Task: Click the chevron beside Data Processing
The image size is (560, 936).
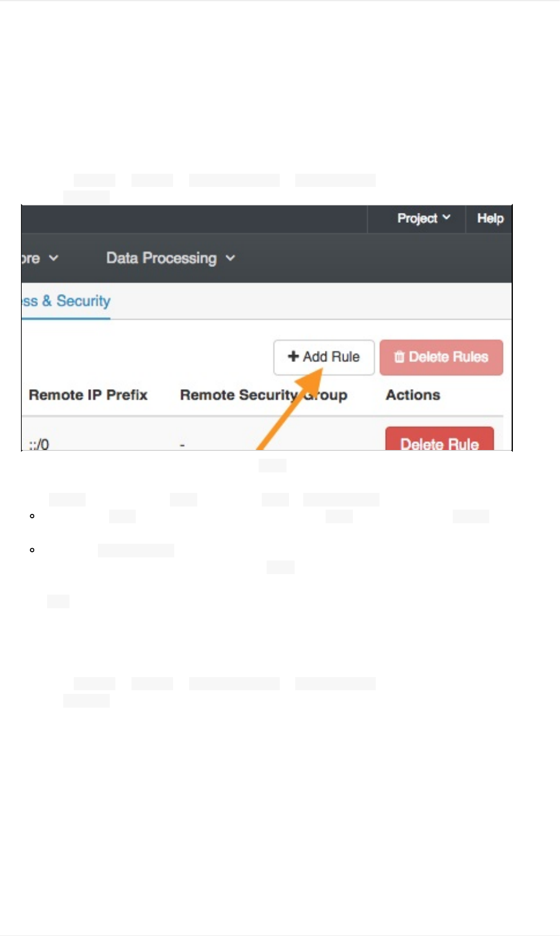Action: point(230,258)
